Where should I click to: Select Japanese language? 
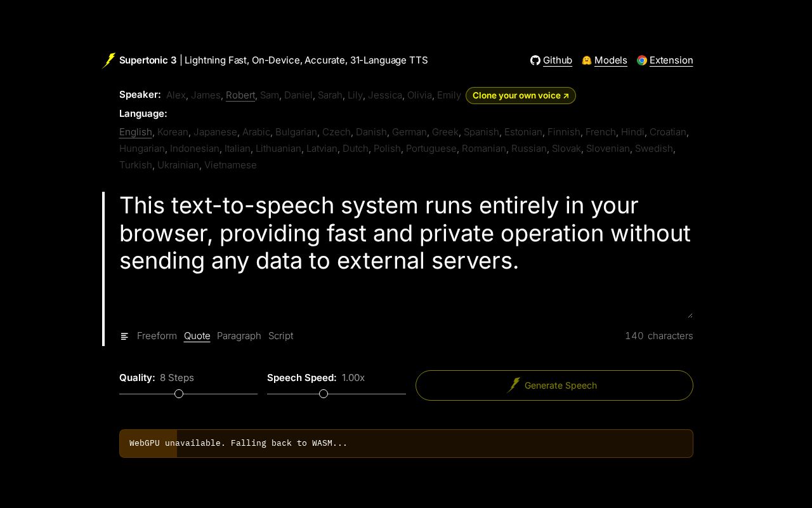pyautogui.click(x=215, y=132)
